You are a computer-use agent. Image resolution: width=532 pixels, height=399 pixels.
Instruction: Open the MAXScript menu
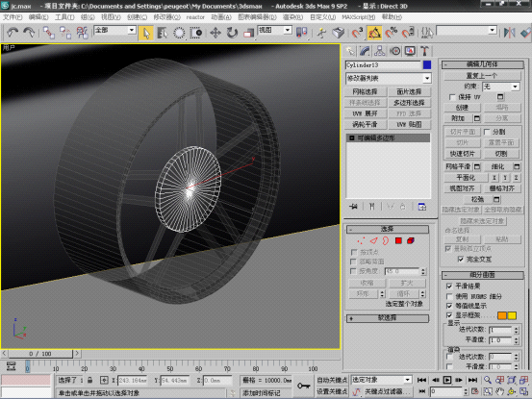(358, 17)
